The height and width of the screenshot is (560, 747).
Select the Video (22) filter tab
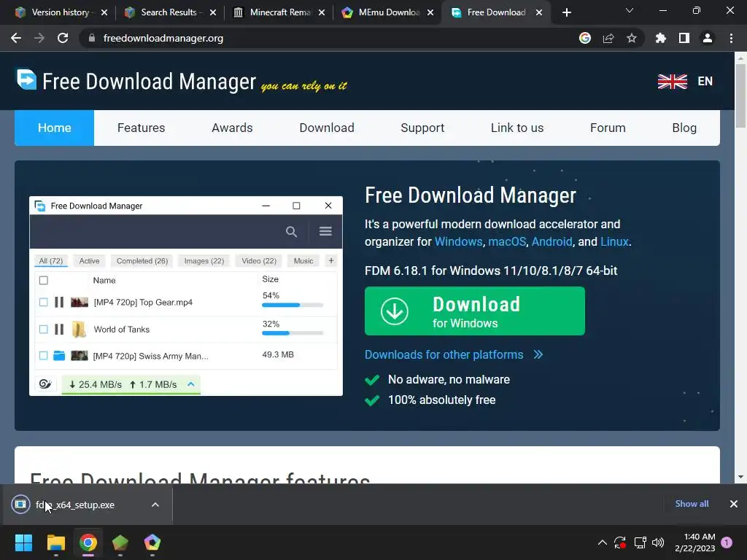tap(259, 261)
